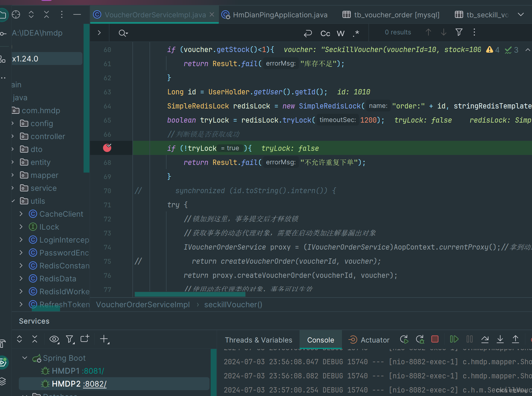The height and width of the screenshot is (396, 532).
Task: Click the Step Out debugger icon
Action: (515, 339)
